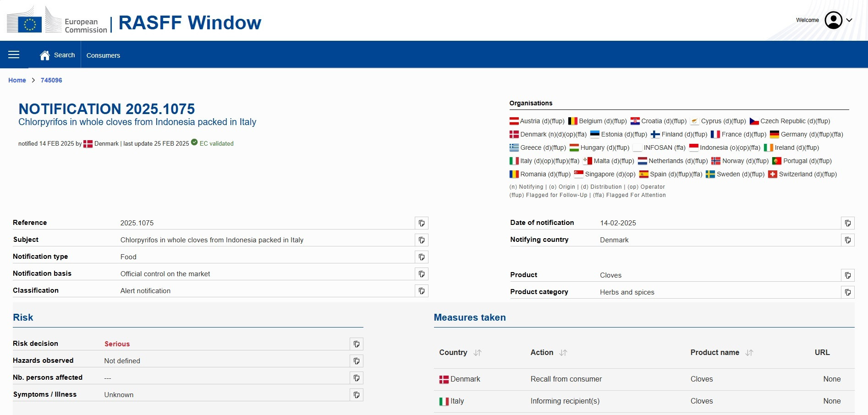The height and width of the screenshot is (415, 868).
Task: Open the Search menu item
Action: pyautogui.click(x=64, y=55)
